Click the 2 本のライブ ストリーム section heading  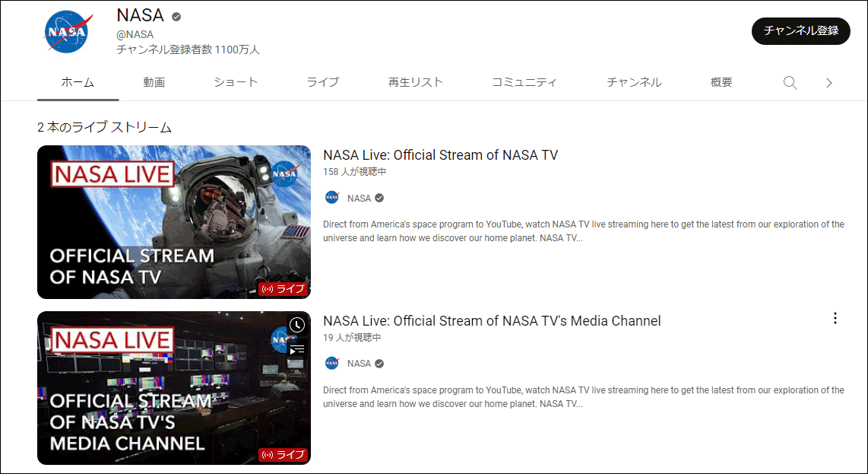pyautogui.click(x=104, y=127)
